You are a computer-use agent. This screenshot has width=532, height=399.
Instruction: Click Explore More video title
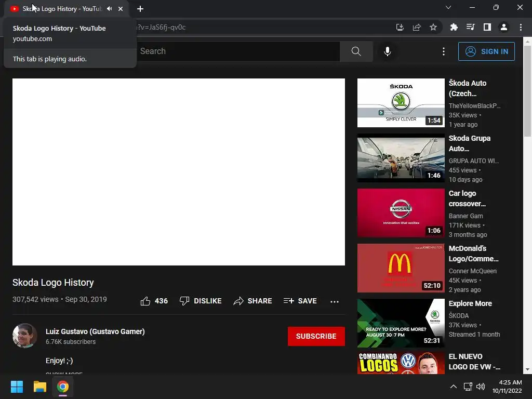pos(470,303)
